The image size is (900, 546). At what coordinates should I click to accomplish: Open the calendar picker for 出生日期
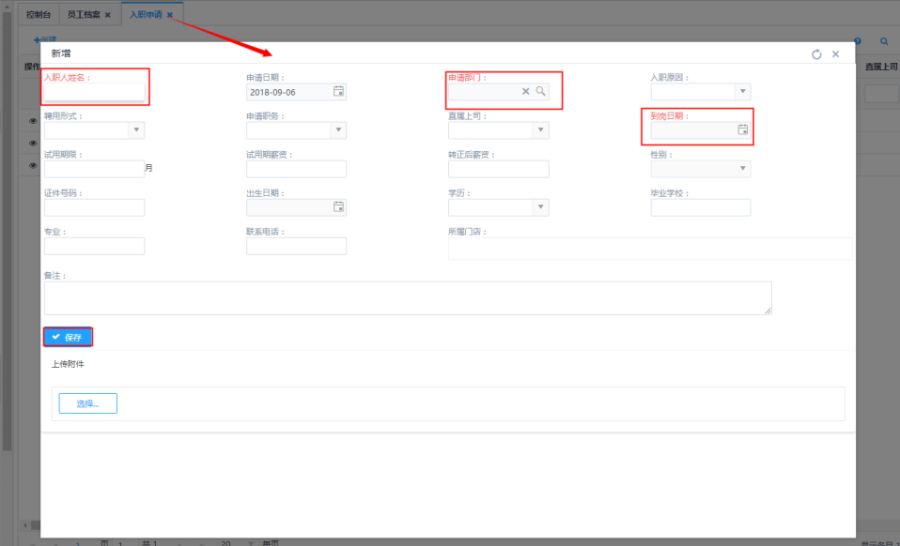(x=338, y=207)
